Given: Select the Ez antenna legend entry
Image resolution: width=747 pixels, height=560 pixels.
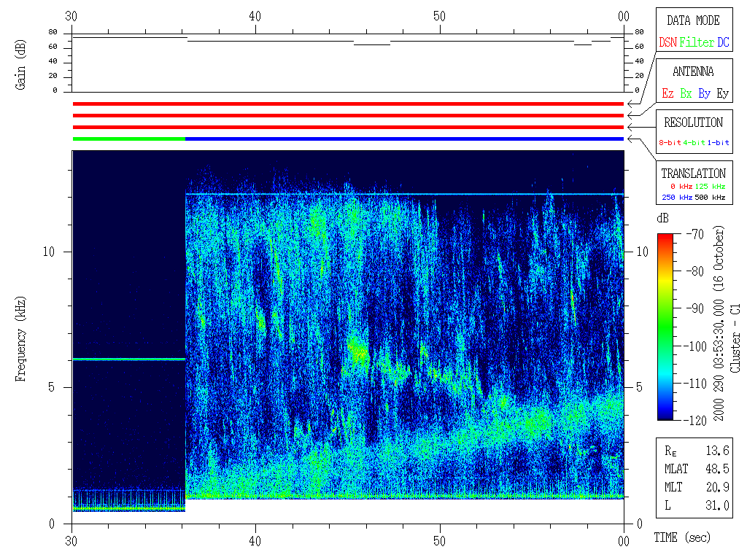Looking at the screenshot, I should tap(667, 93).
